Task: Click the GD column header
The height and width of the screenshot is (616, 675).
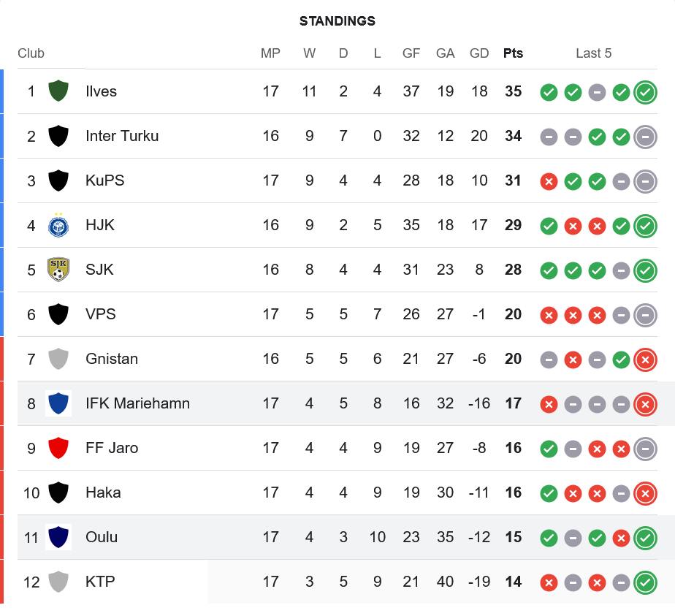Action: click(x=479, y=53)
